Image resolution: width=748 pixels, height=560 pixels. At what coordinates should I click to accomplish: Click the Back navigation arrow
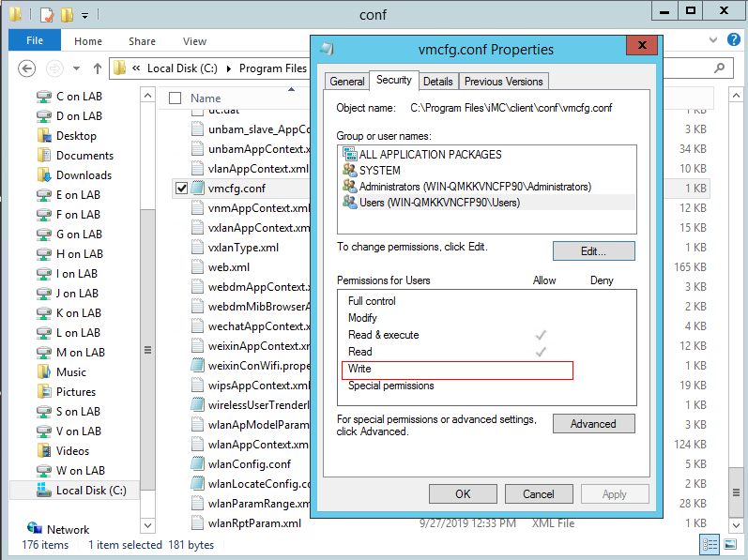pos(26,68)
